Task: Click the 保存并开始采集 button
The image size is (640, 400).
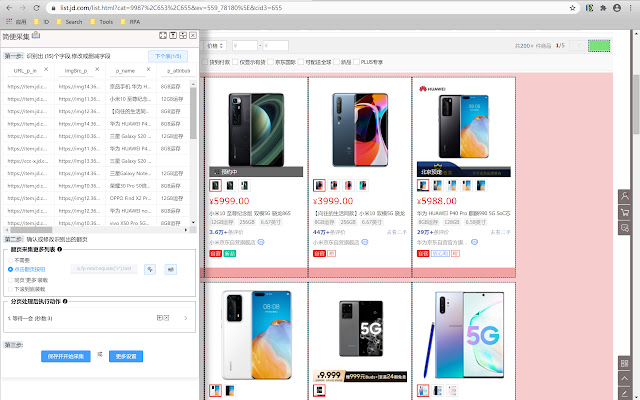Action: tap(65, 356)
